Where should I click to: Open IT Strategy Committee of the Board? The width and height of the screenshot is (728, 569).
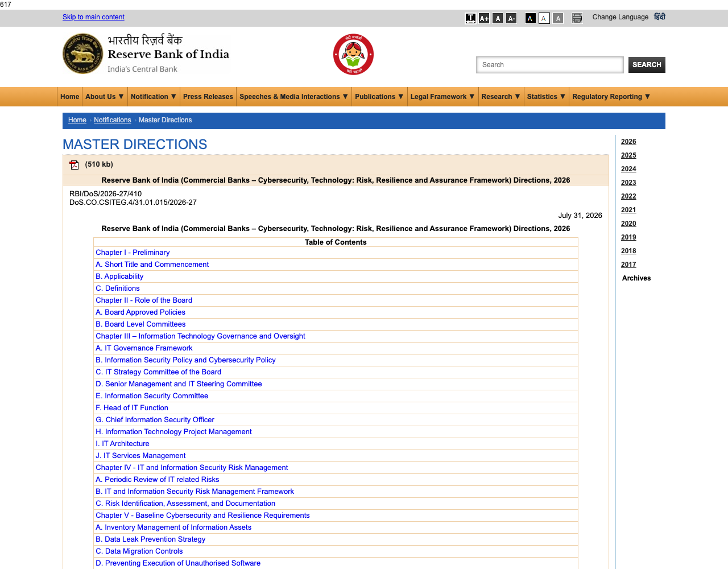coord(158,372)
